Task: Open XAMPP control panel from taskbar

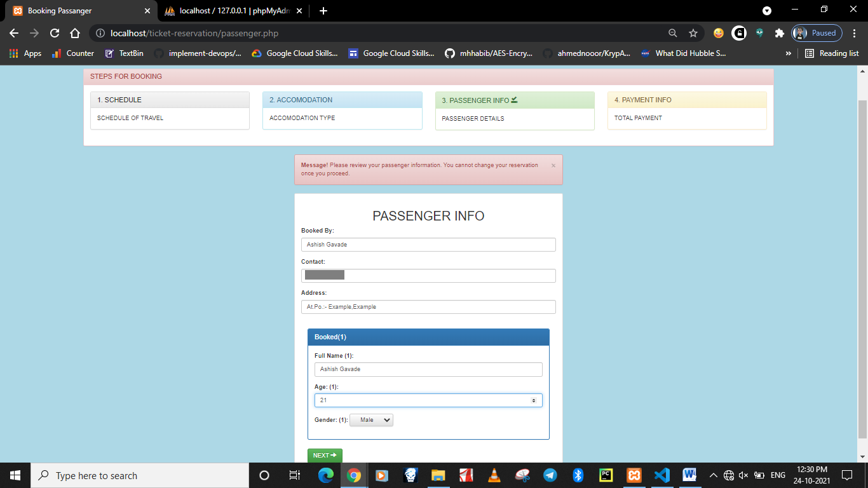Action: pos(634,475)
